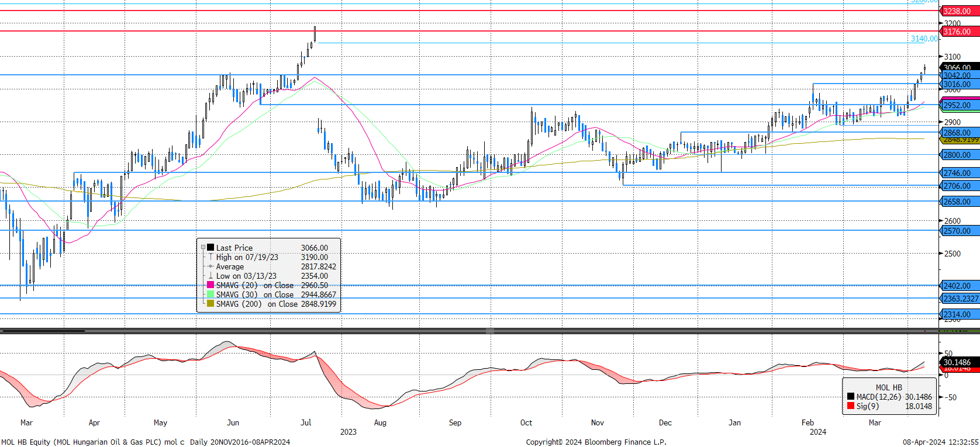Click the light-blue 3140.00 line label

click(x=924, y=39)
